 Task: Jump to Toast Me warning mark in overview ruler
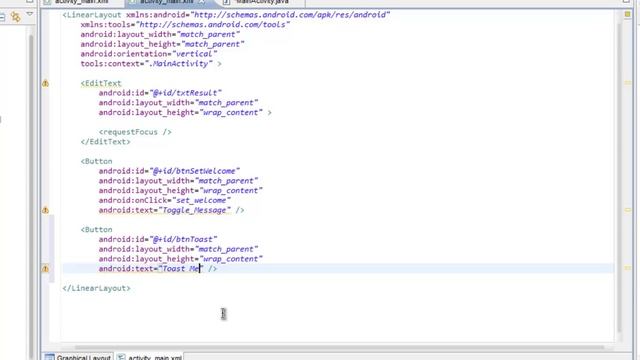pyautogui.click(x=628, y=269)
